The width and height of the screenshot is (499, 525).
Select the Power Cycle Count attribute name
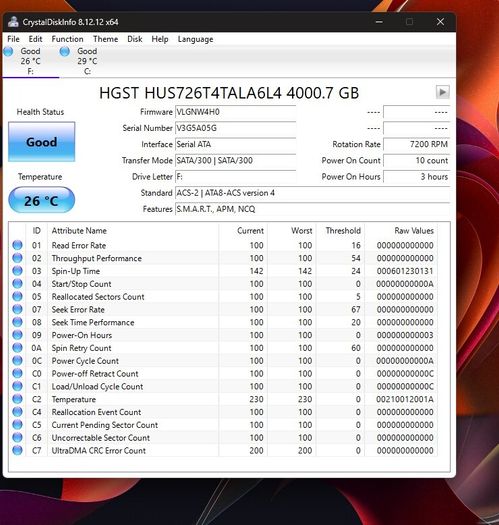tap(85, 361)
